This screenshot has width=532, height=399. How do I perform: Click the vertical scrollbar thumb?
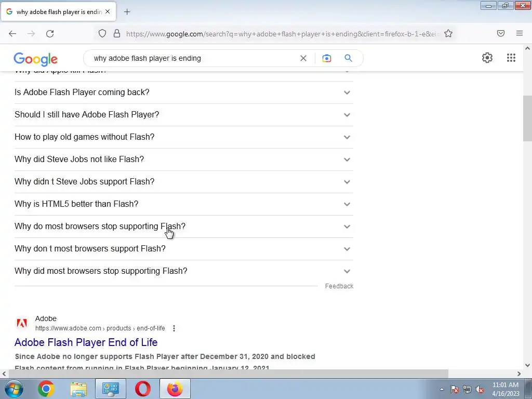click(x=527, y=118)
